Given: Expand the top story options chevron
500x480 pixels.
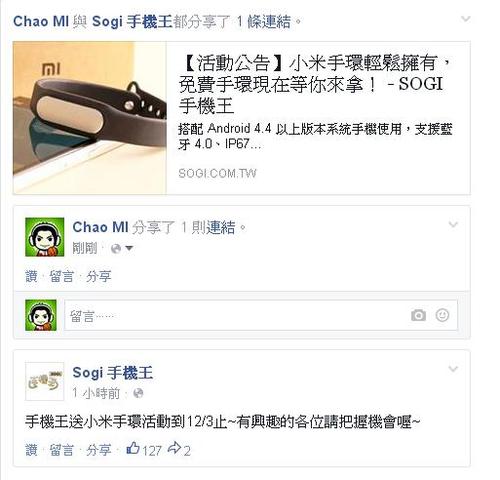Looking at the screenshot, I should pos(465,19).
